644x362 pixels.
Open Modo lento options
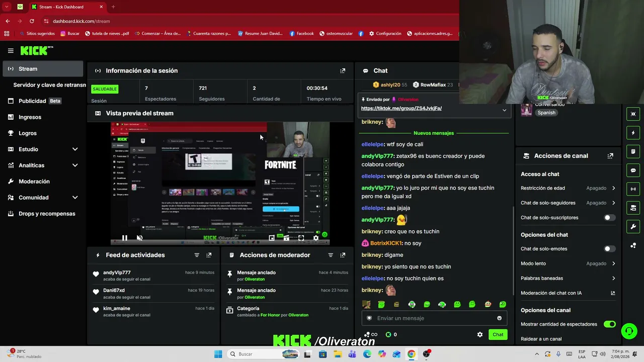pos(568,263)
